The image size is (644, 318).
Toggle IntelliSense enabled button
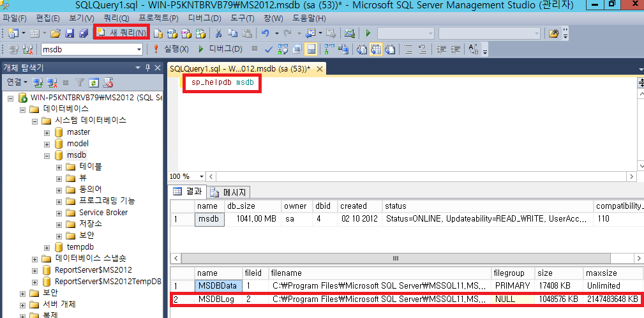pyautogui.click(x=311, y=49)
